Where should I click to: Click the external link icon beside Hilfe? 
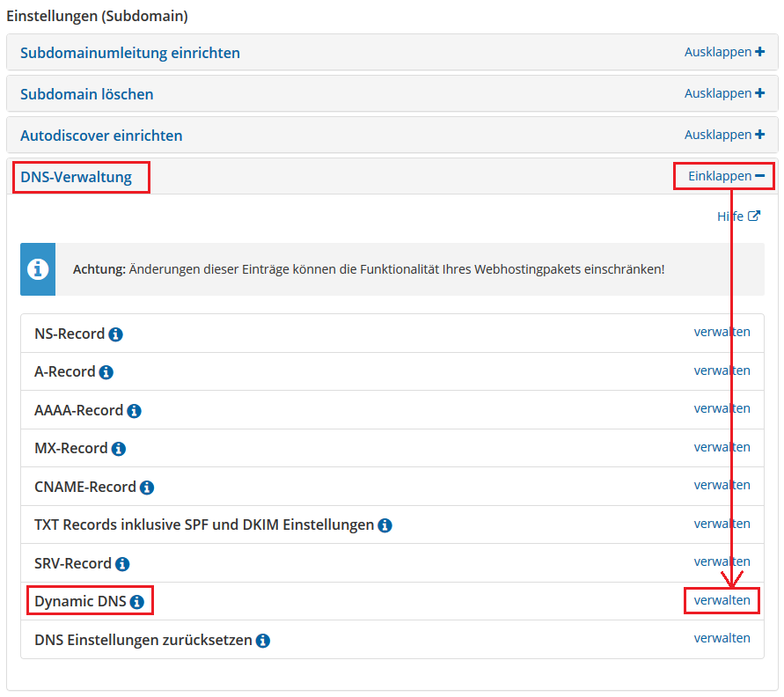754,216
